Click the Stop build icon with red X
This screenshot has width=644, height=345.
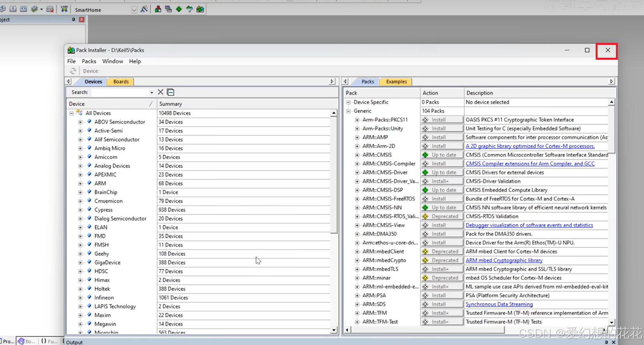[50, 9]
